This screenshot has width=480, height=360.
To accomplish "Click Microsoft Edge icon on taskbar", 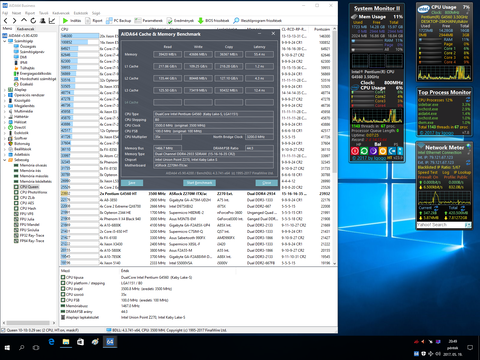I will [51, 342].
